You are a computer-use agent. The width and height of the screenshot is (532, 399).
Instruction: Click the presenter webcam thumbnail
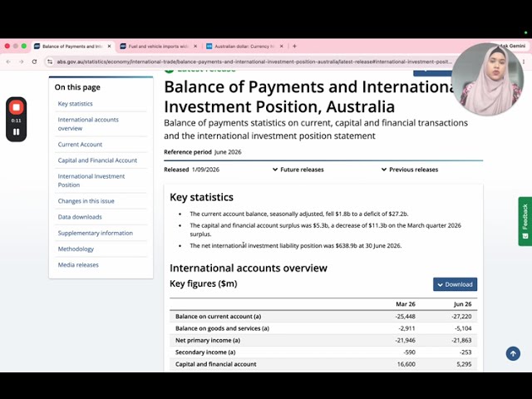click(x=488, y=80)
